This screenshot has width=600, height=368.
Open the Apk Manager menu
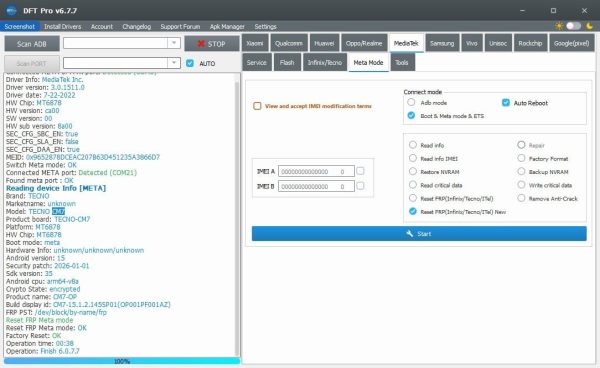tap(227, 26)
